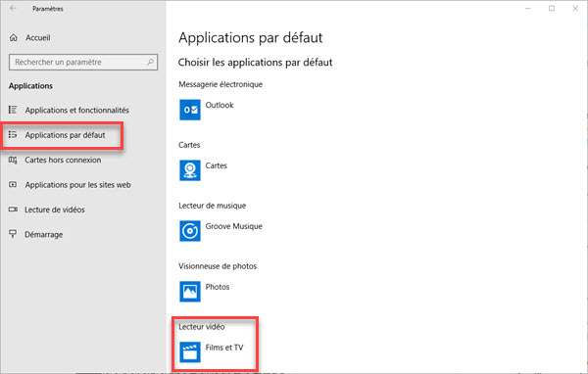The height and width of the screenshot is (374, 588).
Task: Open the Démarrage settings page
Action: [43, 234]
